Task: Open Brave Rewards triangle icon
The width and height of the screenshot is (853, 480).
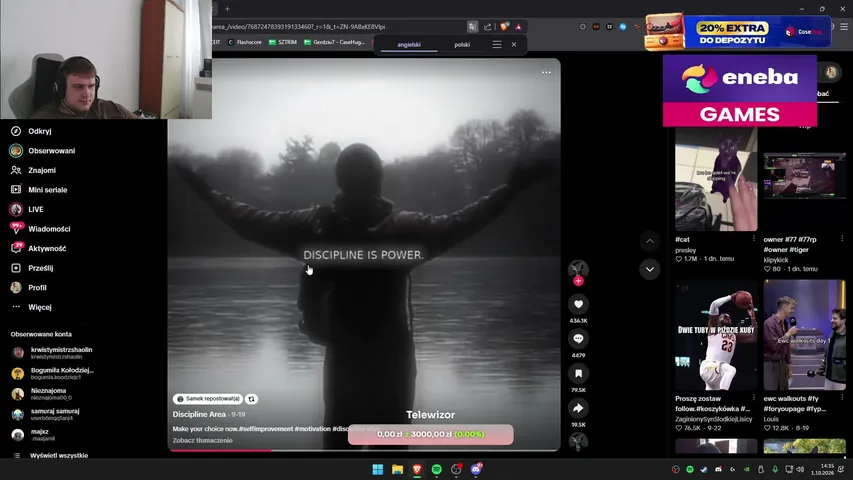Action: 518,27
